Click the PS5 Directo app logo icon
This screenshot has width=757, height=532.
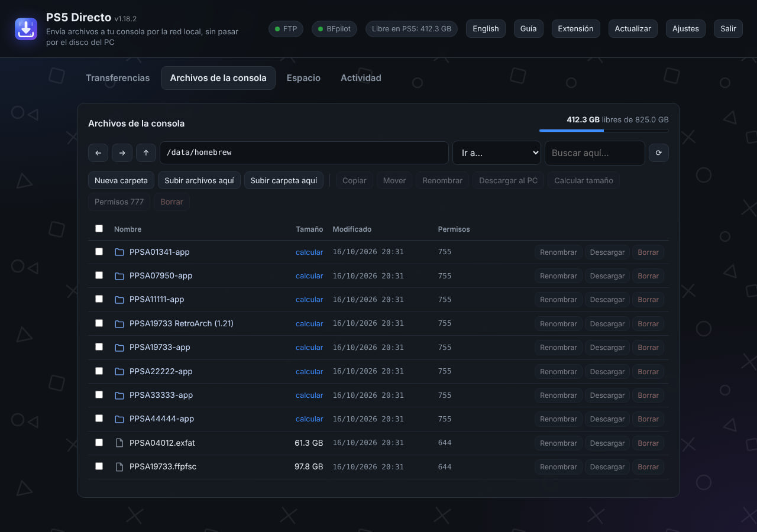[x=26, y=28]
